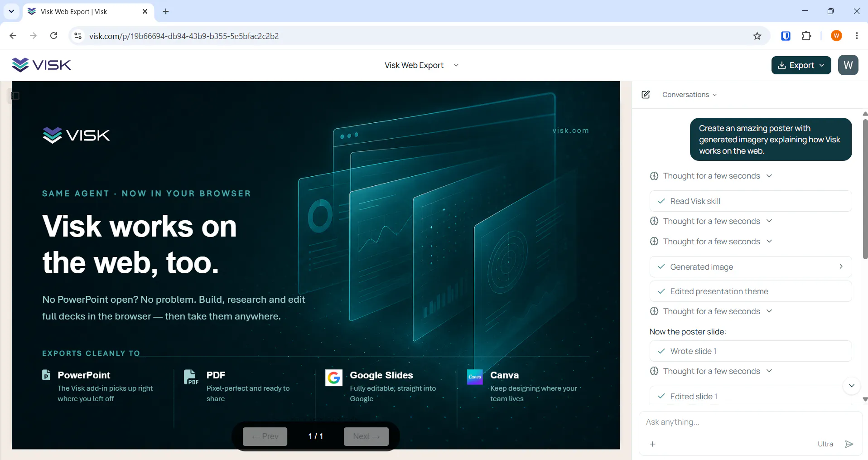Click the 'PDF' heading on poster

(x=216, y=375)
